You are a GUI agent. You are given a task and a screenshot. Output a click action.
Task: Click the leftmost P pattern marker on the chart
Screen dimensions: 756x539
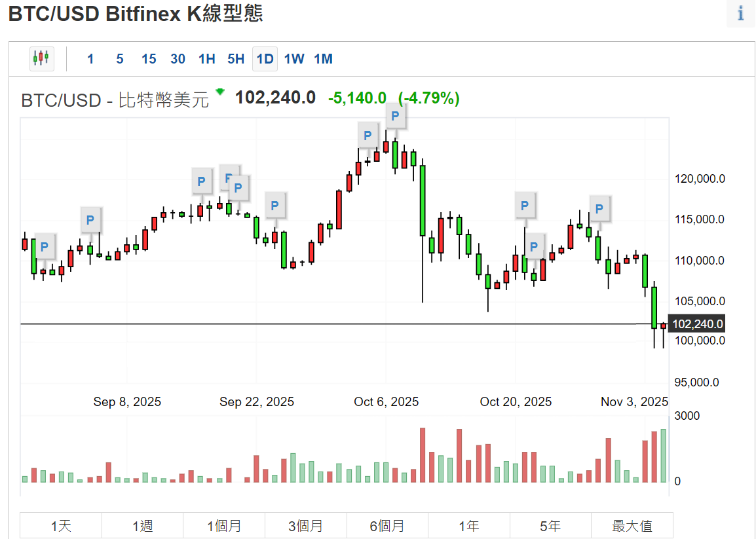coord(44,247)
